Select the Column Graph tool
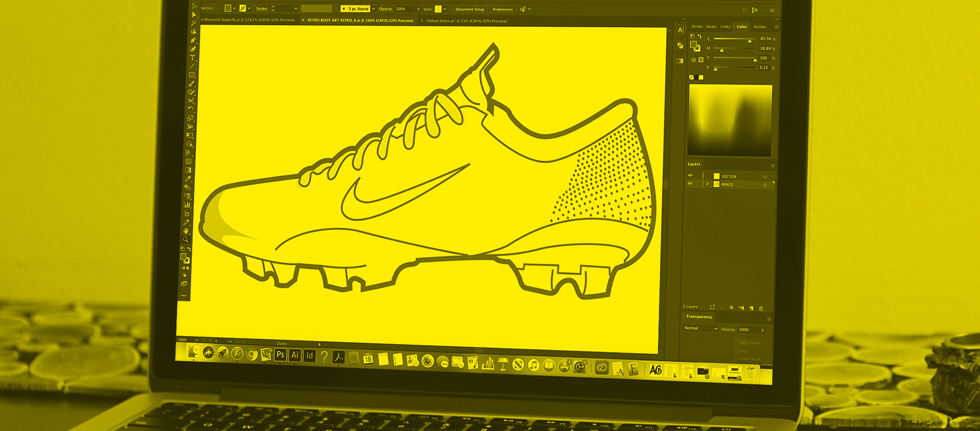The height and width of the screenshot is (431, 980). coord(187,204)
